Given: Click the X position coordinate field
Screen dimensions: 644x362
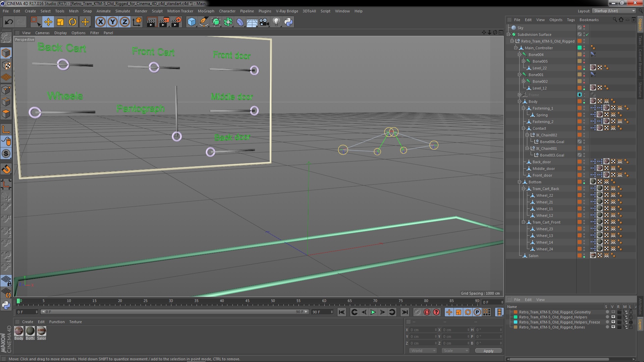Looking at the screenshot, I should [x=423, y=330].
